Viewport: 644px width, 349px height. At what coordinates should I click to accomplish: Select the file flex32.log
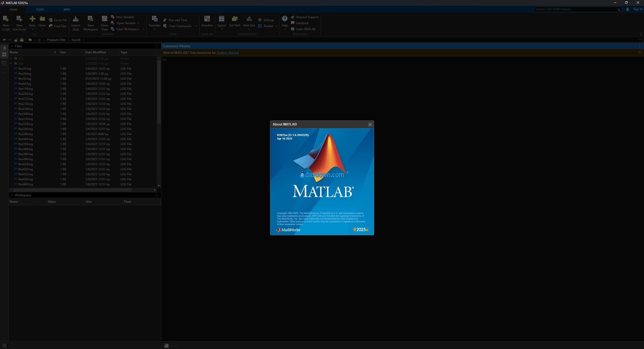tap(25, 79)
